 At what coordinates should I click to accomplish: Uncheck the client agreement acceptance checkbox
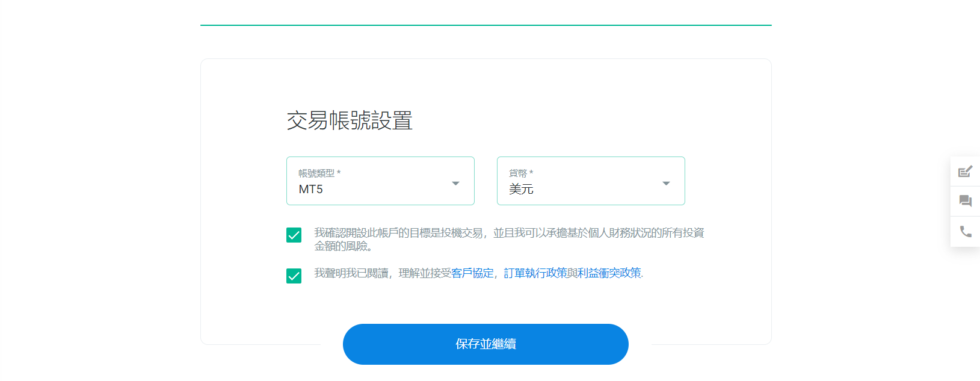click(x=294, y=276)
